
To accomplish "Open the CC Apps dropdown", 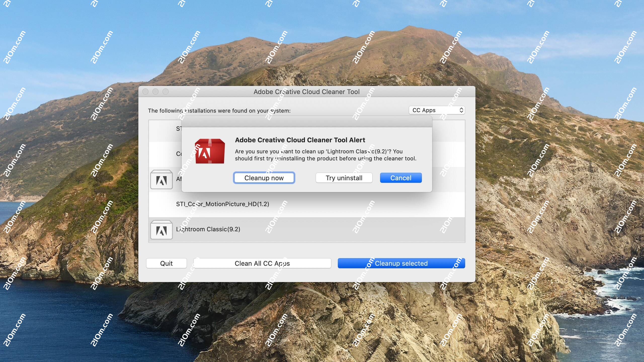I will pyautogui.click(x=437, y=110).
